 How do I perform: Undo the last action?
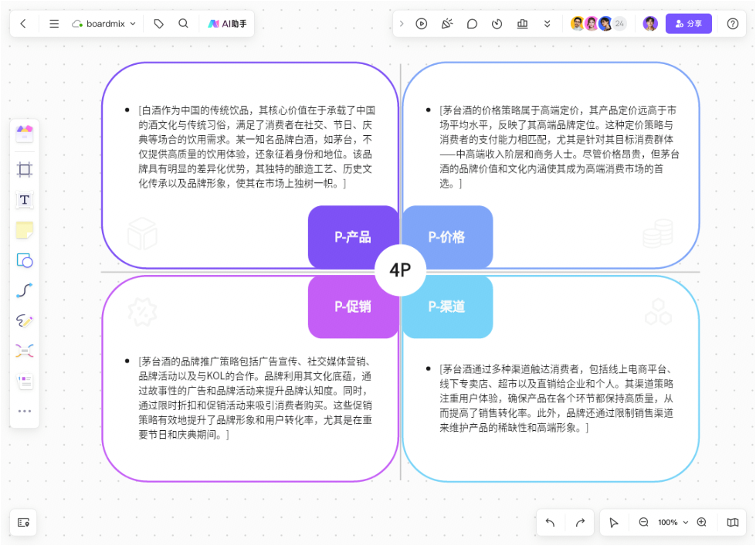pos(550,522)
